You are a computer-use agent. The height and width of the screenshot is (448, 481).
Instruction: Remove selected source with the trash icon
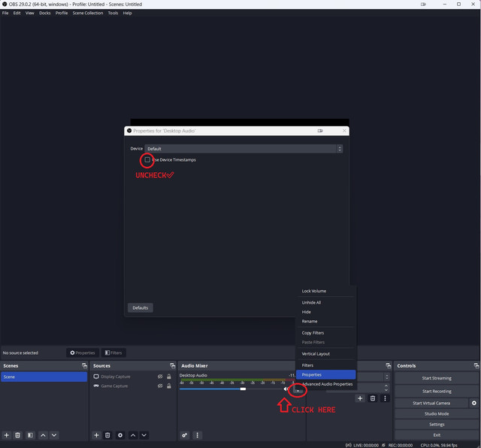(107, 434)
